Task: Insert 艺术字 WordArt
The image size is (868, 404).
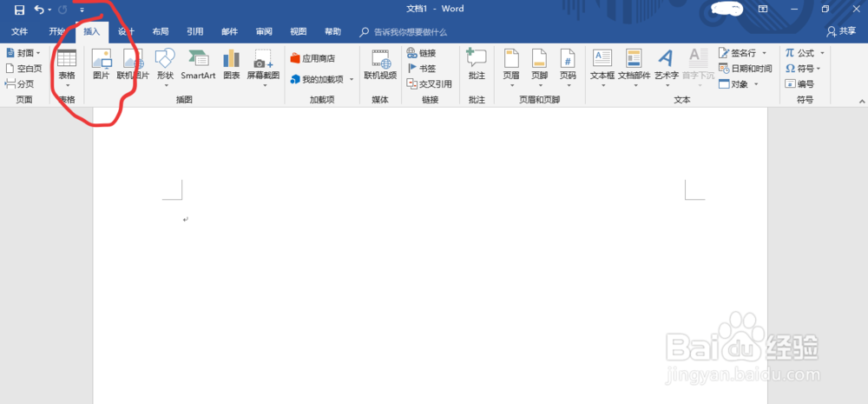Action: click(x=667, y=68)
